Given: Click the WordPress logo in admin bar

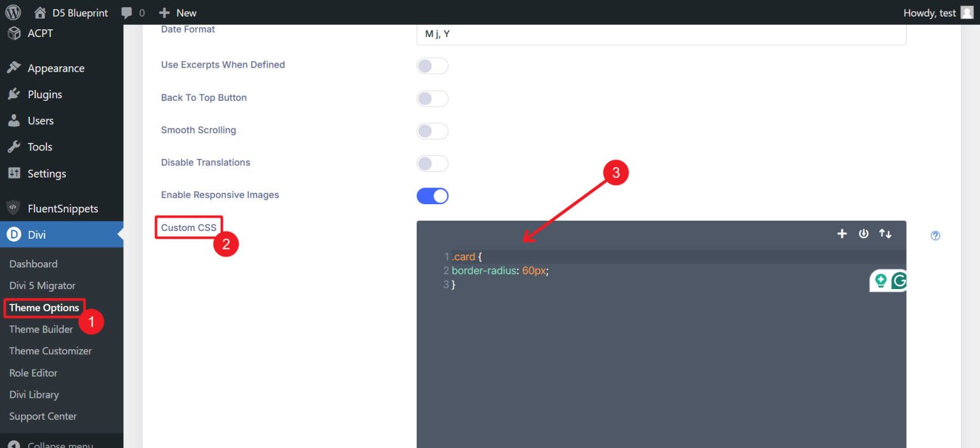Looking at the screenshot, I should [13, 12].
